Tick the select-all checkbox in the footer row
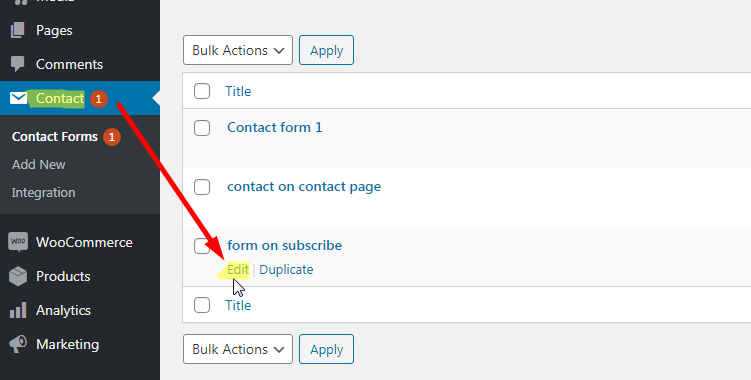751x380 pixels. click(x=202, y=305)
